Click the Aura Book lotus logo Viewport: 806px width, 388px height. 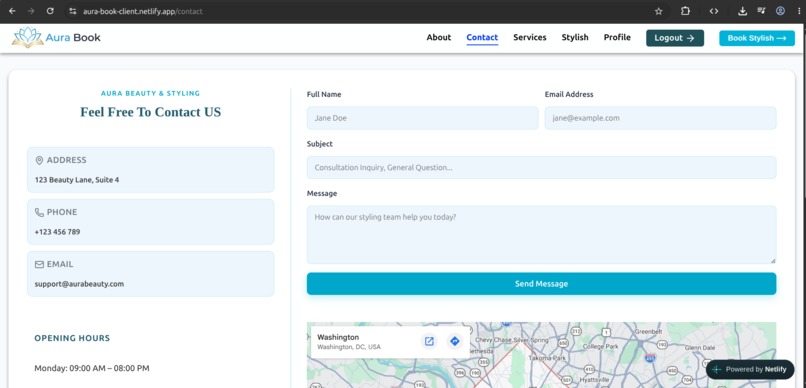(x=28, y=38)
